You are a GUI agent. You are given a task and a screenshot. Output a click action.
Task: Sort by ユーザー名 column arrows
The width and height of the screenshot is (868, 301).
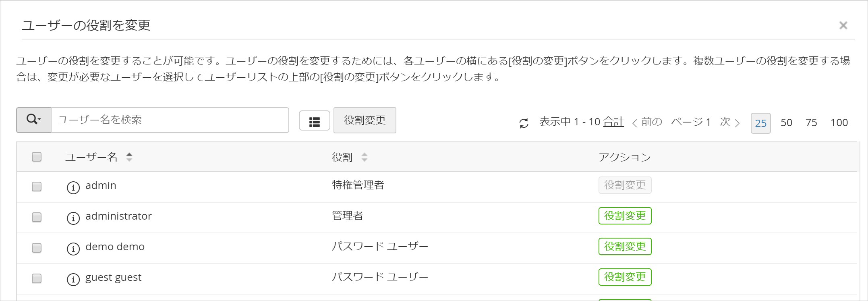[x=129, y=157]
